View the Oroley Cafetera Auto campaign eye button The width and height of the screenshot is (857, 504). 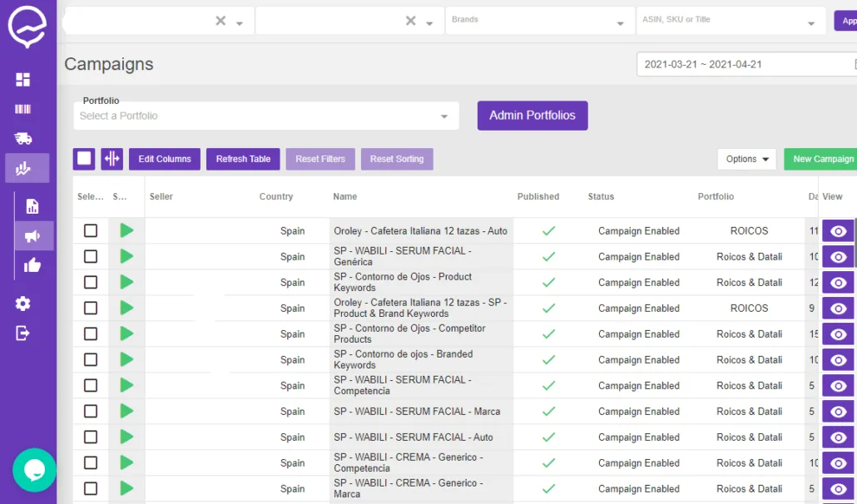pos(838,231)
